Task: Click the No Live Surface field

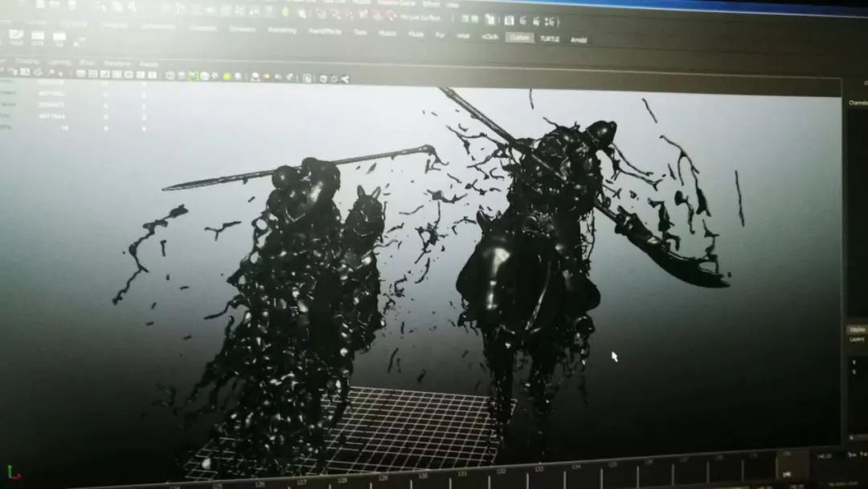Action: 420,18
